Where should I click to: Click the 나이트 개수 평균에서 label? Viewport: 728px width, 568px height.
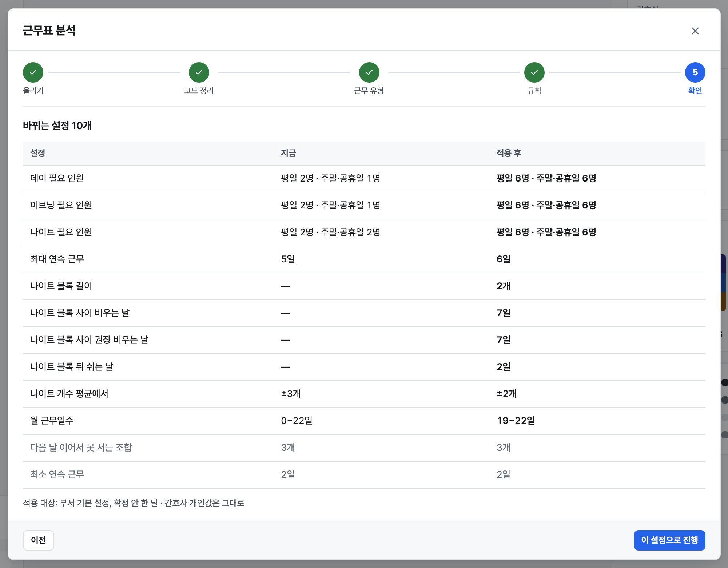pyautogui.click(x=69, y=394)
